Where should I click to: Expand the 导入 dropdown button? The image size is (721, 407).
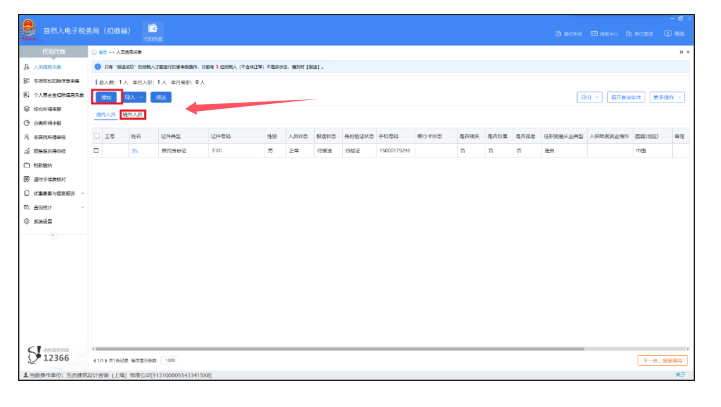[x=134, y=97]
